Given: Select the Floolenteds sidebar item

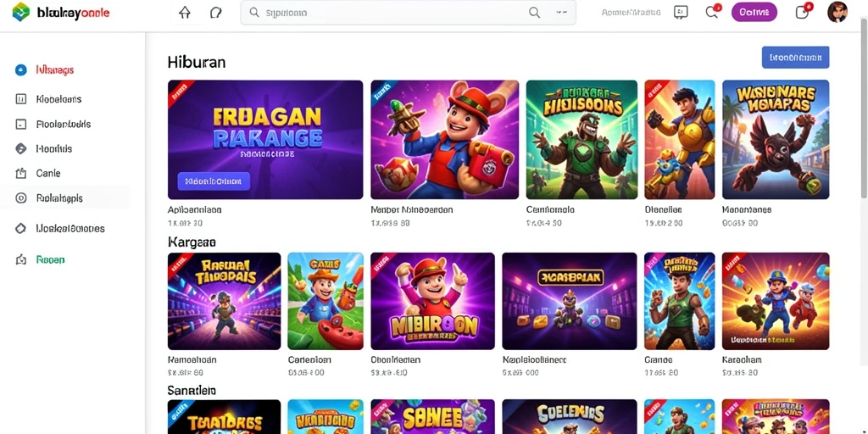Looking at the screenshot, I should pos(64,124).
